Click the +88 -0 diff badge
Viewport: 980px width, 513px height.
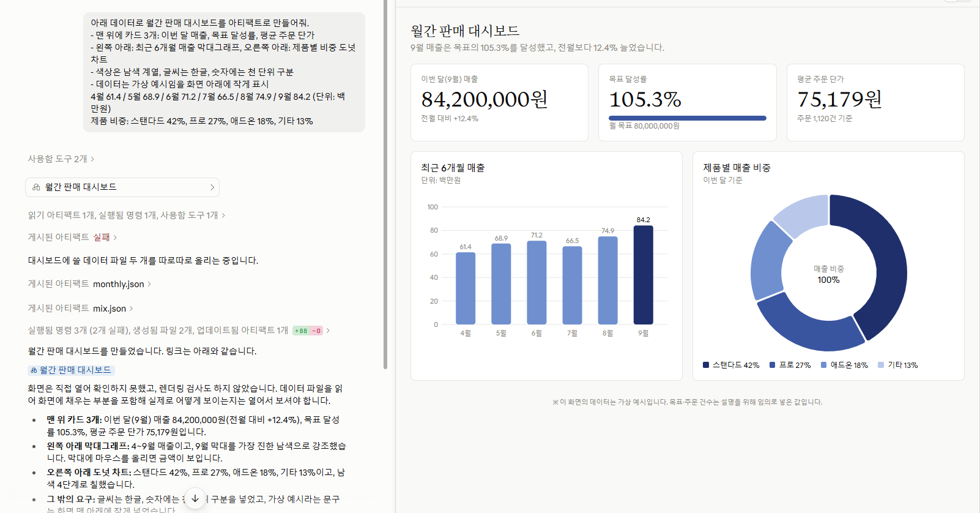point(308,331)
